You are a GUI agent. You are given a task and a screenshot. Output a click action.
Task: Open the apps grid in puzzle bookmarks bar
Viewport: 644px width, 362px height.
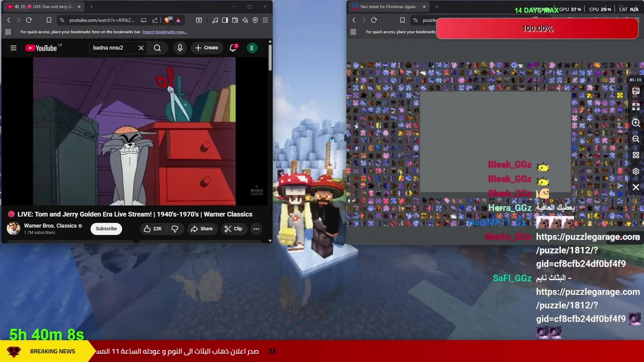coord(353,32)
